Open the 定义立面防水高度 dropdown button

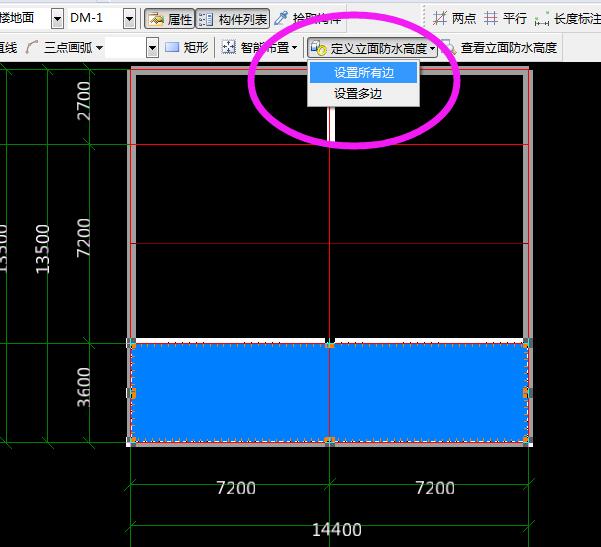coord(372,48)
